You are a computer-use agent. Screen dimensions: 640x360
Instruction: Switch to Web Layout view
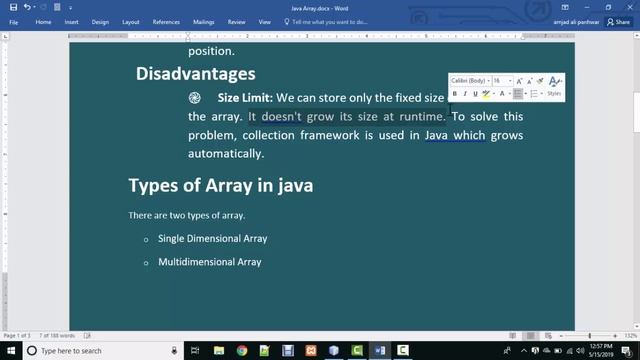548,336
